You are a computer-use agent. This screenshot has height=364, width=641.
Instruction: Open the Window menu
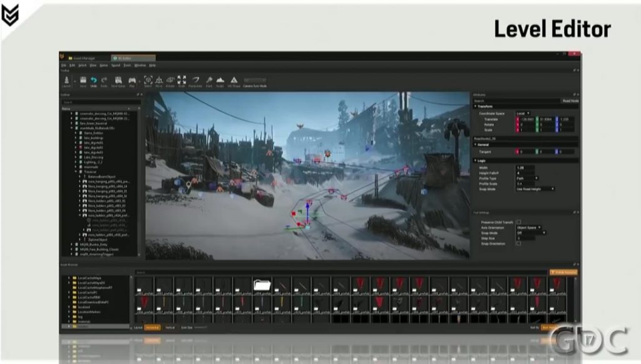coord(140,66)
